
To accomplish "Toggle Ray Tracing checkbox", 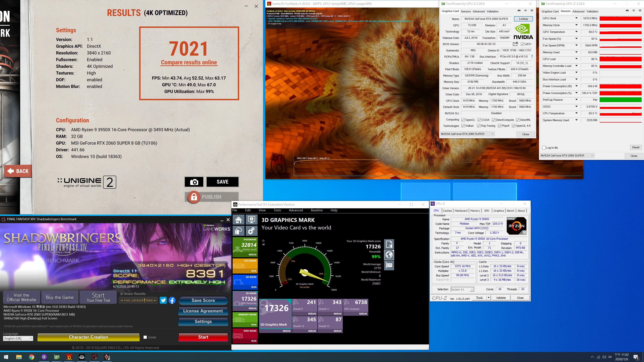I will (479, 126).
